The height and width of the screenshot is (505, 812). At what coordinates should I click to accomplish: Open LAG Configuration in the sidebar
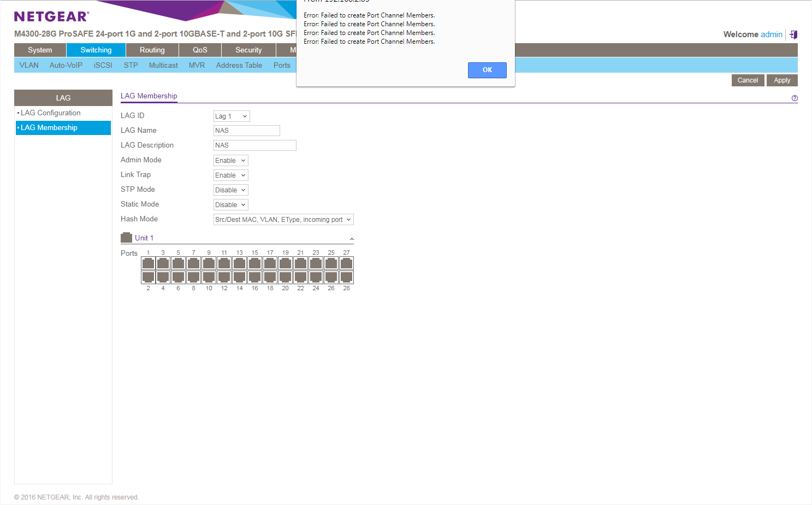pyautogui.click(x=51, y=113)
